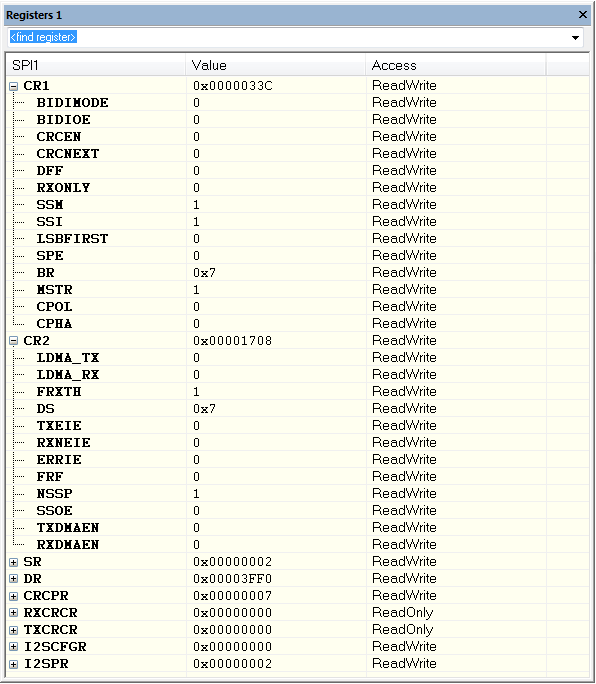Click the Access column header
Viewport: 596px width, 684px height.
click(456, 65)
